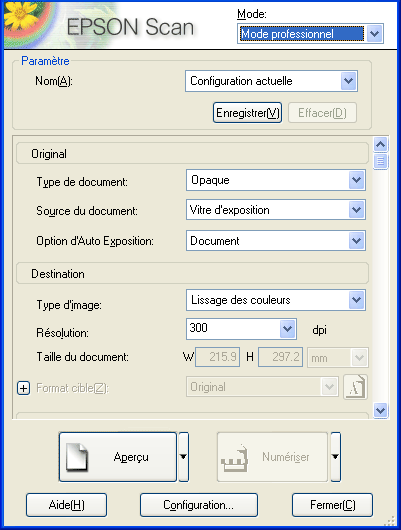
Task: Click the Aide button
Action: [x=66, y=505]
